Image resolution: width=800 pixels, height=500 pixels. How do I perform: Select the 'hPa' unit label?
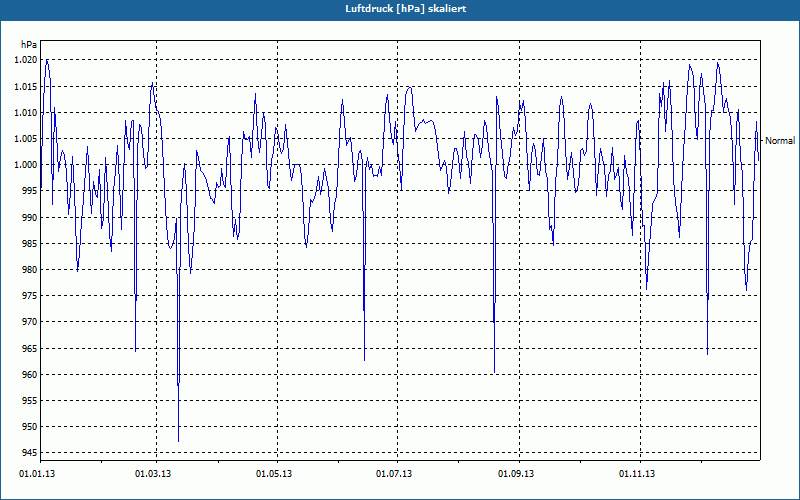29,45
